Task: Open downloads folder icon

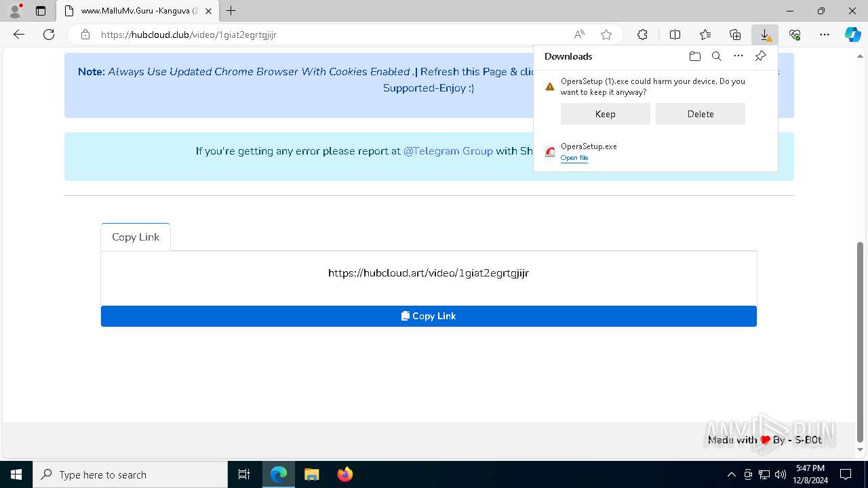Action: coord(694,56)
